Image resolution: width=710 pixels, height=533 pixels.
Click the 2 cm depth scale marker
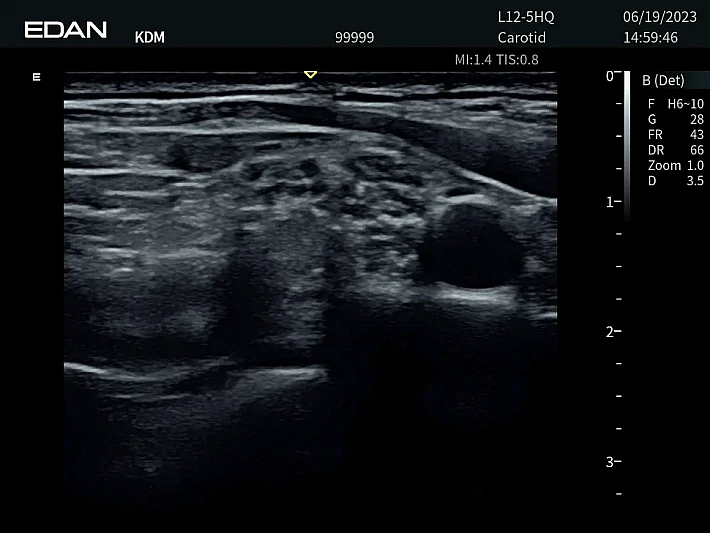610,331
